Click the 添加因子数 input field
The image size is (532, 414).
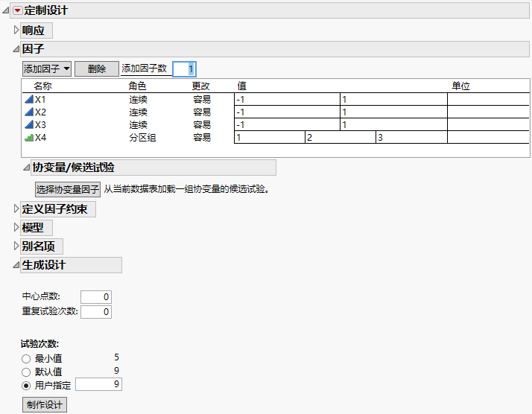184,69
